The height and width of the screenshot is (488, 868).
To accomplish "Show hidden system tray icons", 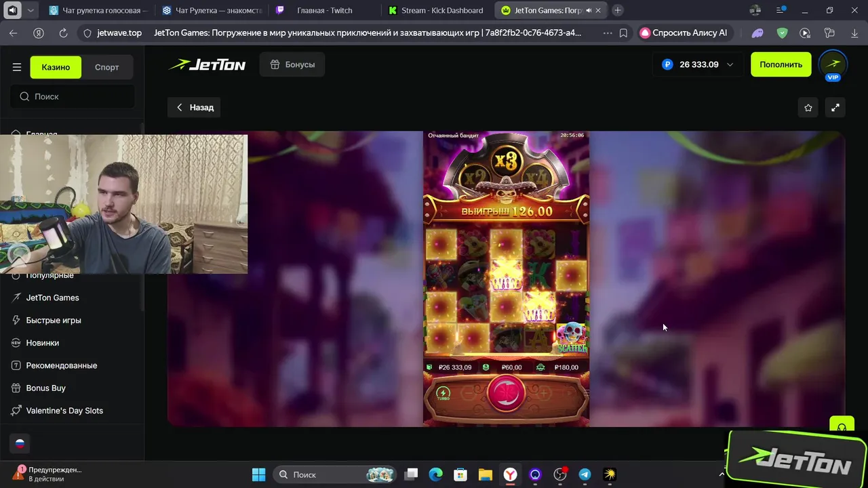I will (x=722, y=474).
